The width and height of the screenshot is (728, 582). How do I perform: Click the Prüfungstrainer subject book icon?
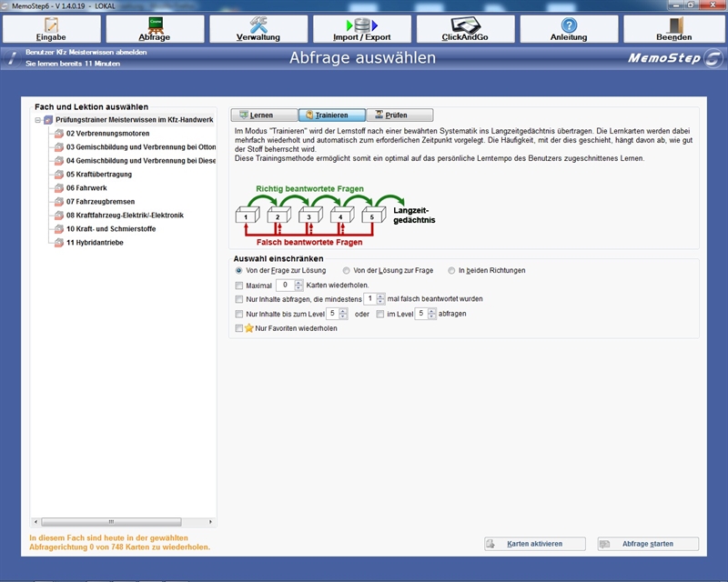pos(48,120)
